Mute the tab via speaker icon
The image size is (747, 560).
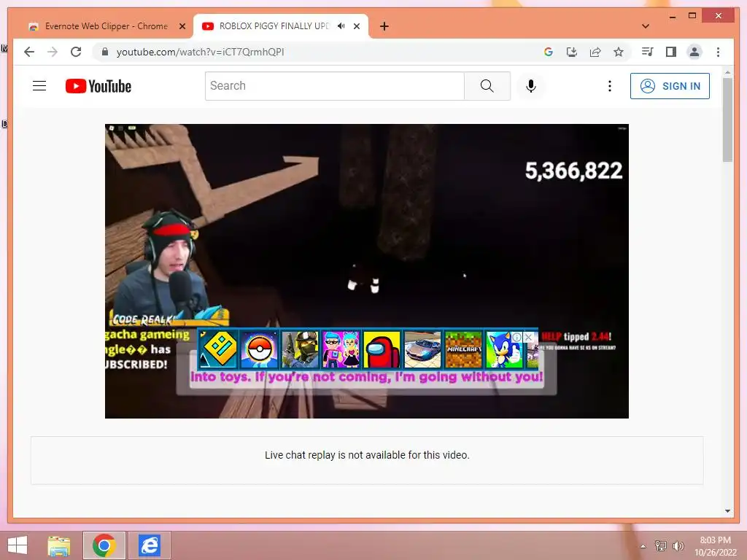coord(341,26)
